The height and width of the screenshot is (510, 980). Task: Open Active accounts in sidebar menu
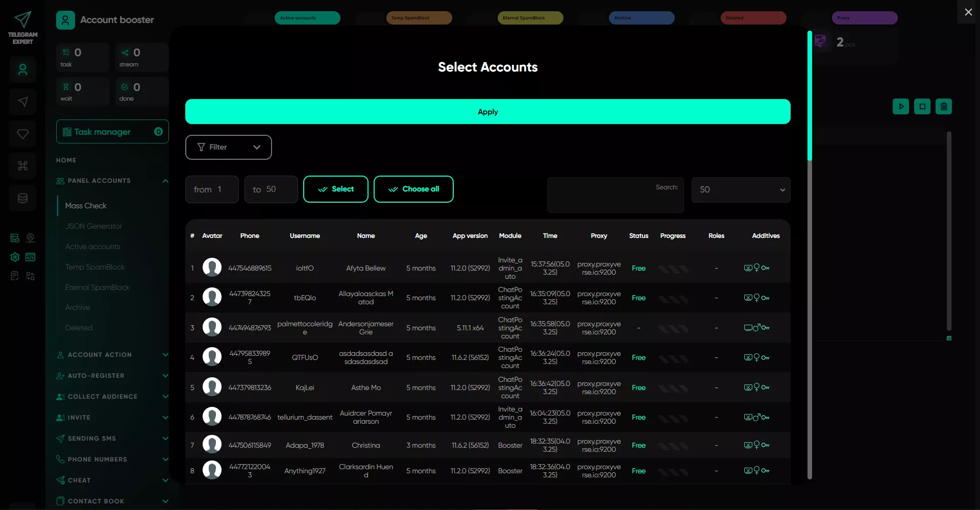[92, 247]
